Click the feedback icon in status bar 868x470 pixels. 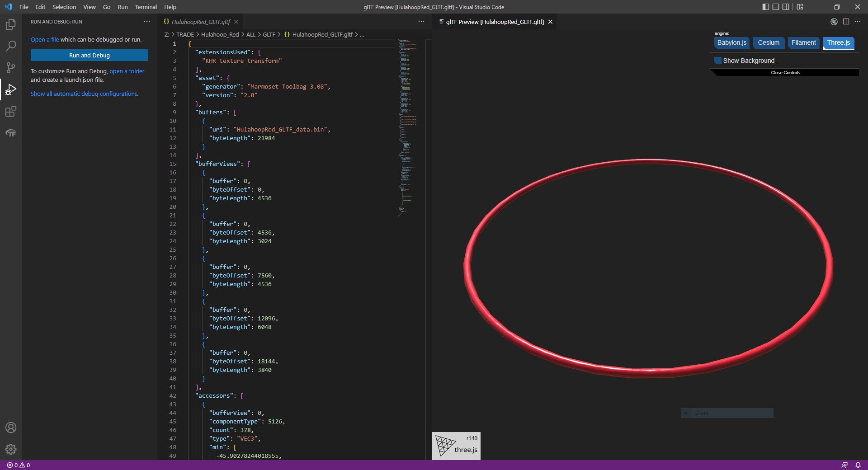coord(844,465)
